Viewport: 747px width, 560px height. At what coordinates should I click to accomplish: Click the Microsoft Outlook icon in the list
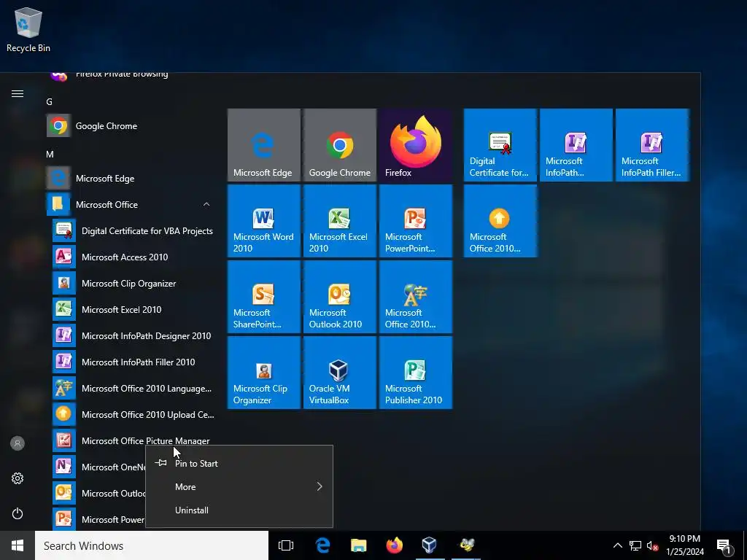64,493
